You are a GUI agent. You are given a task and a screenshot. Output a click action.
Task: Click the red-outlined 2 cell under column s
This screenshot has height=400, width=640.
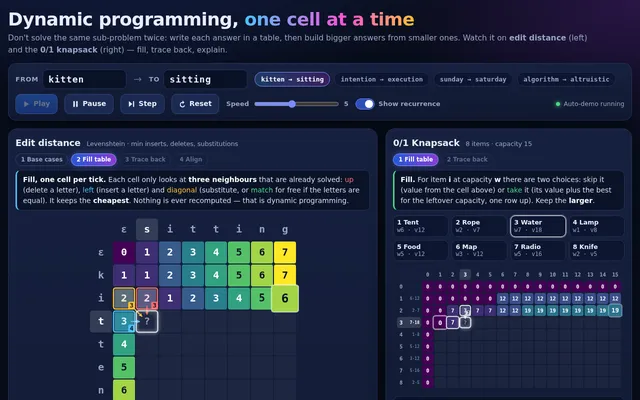[x=147, y=298]
